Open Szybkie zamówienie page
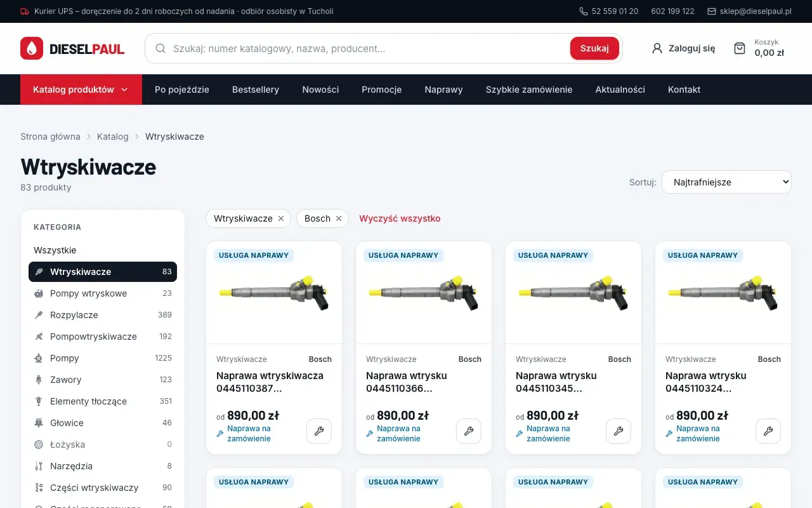 (529, 90)
